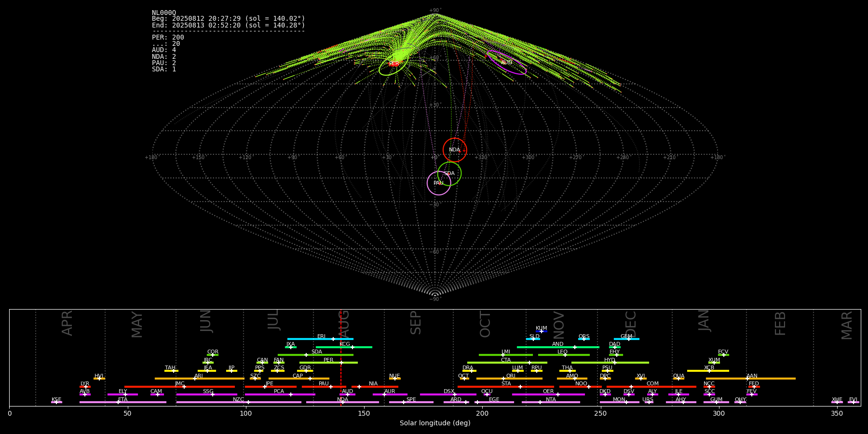
Task: Click the OER shower bar in timeline
Action: (x=548, y=394)
